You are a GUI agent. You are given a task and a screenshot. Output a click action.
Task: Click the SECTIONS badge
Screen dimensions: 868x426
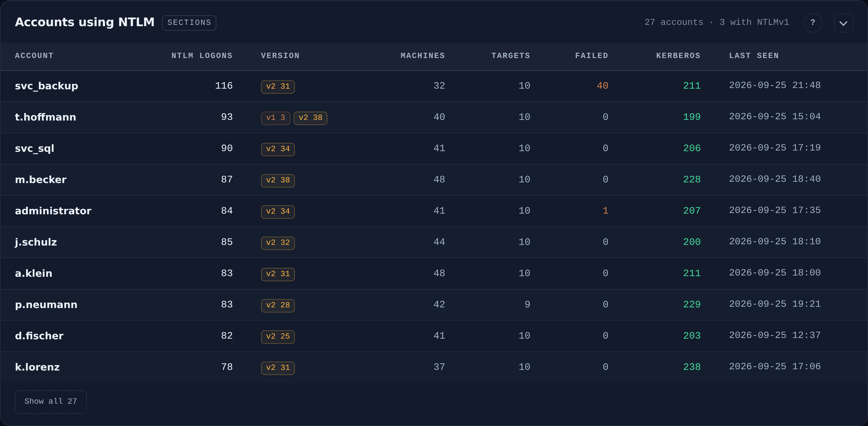[189, 23]
